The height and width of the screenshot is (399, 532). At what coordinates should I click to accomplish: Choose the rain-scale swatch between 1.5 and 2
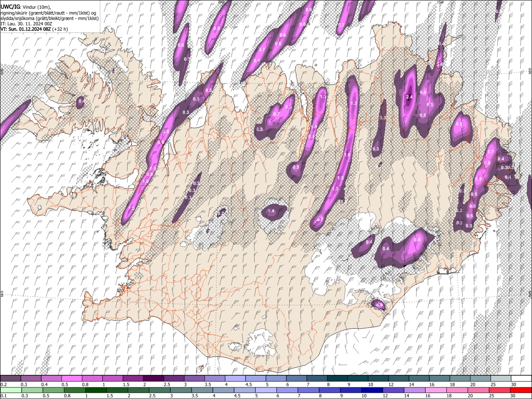[117, 390]
